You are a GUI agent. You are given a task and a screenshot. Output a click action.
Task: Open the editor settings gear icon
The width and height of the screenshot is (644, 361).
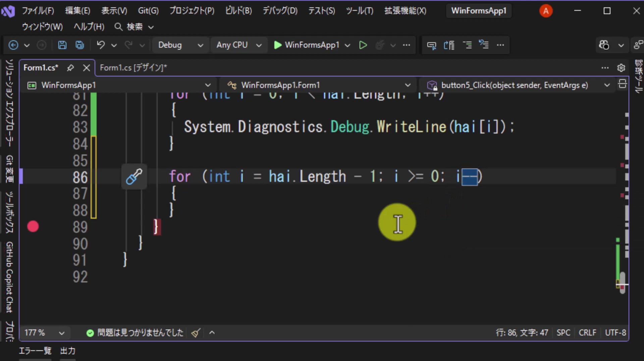[621, 68]
